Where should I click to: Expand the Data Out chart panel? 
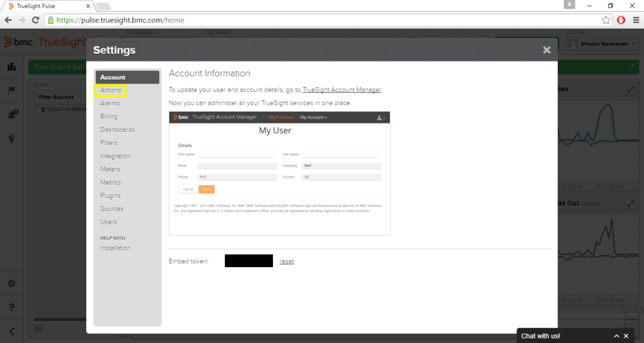[x=630, y=204]
